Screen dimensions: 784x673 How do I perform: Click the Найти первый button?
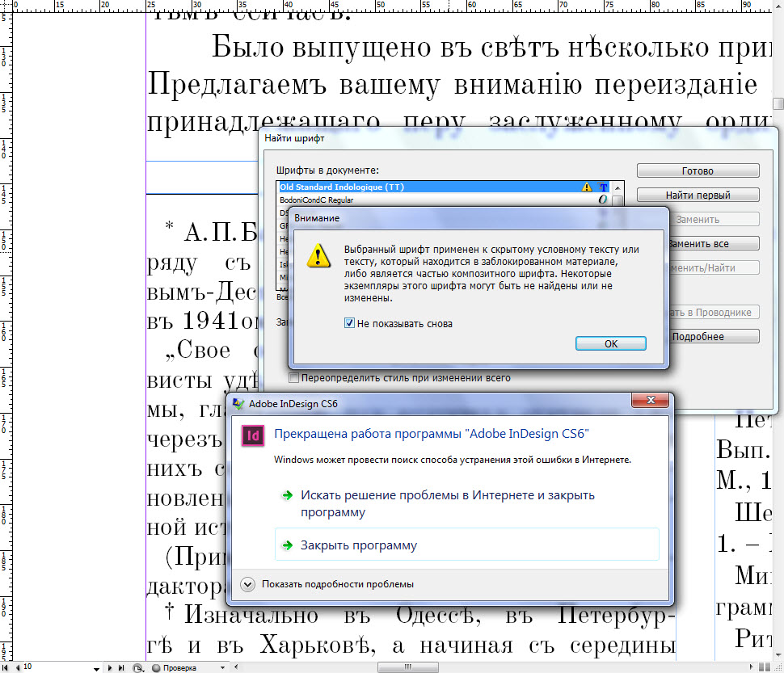pyautogui.click(x=698, y=195)
